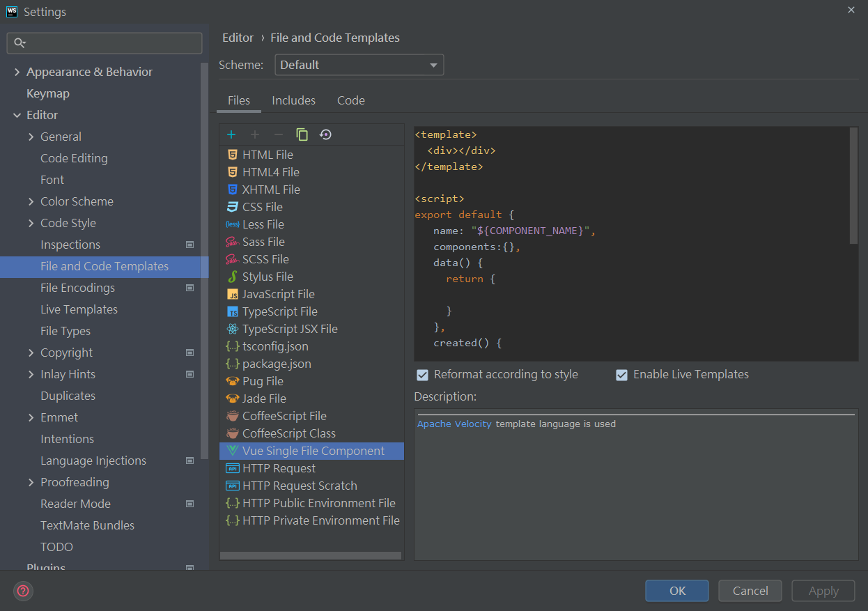Click the Create Child Template icon
Image resolution: width=868 pixels, height=611 pixels.
[255, 134]
